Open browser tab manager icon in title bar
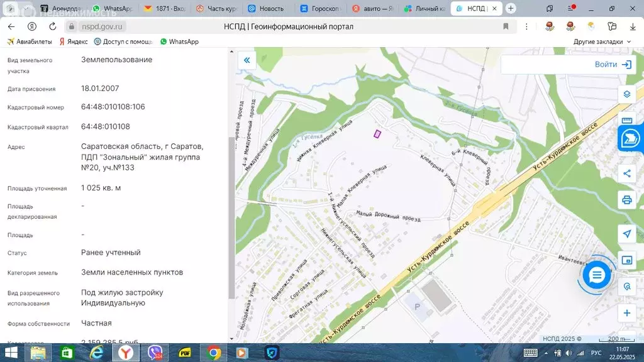This screenshot has width=644, height=362. coord(550,8)
